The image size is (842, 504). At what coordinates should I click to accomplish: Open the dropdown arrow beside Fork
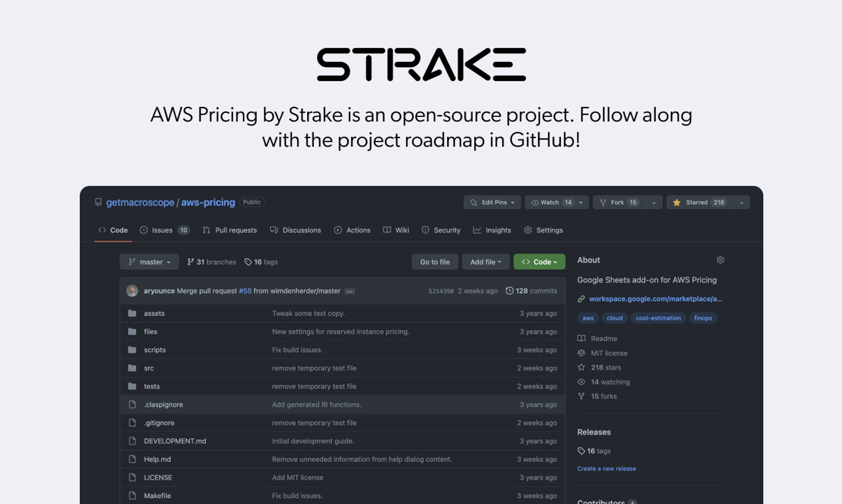coord(654,203)
